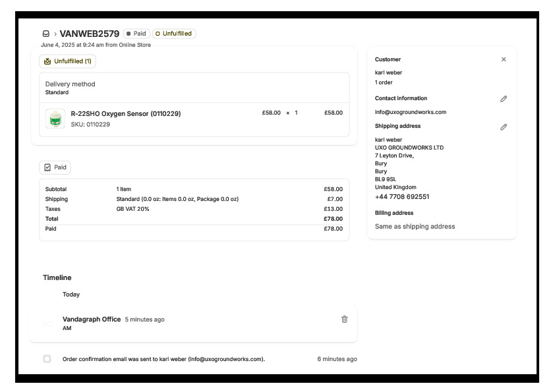Screen dimensions: 555x392
Task: Click the phone number +44 7708 692551
Action: 401,197
